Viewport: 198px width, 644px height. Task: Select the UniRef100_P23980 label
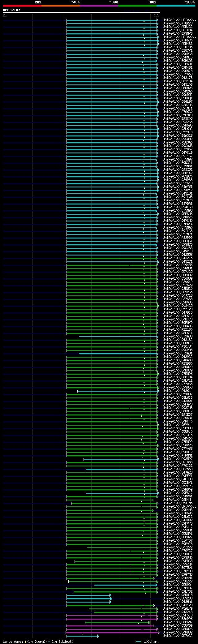(178, 363)
